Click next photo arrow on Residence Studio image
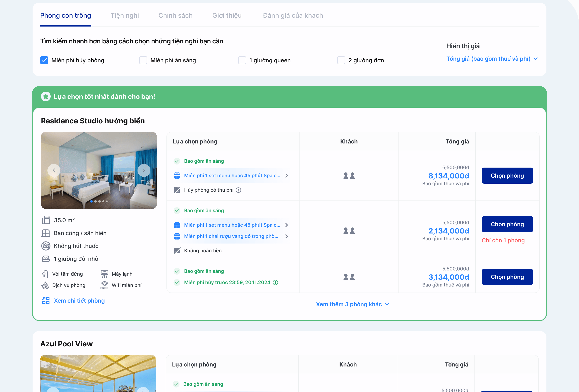Screen dimensions: 579x392 144,171
